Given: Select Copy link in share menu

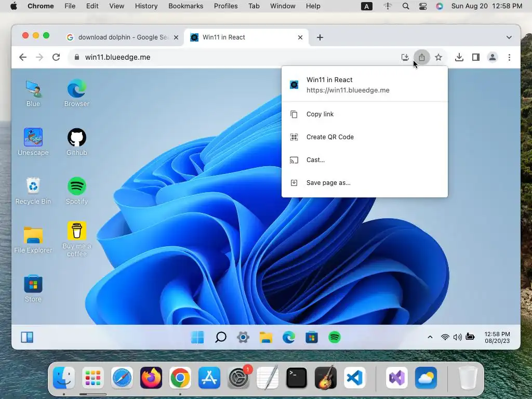Looking at the screenshot, I should [x=364, y=114].
